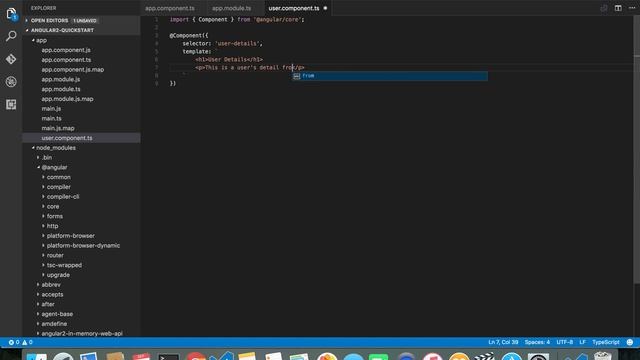Click the unsaved dot on user.component.ts tab
The width and height of the screenshot is (640, 360).
point(325,8)
